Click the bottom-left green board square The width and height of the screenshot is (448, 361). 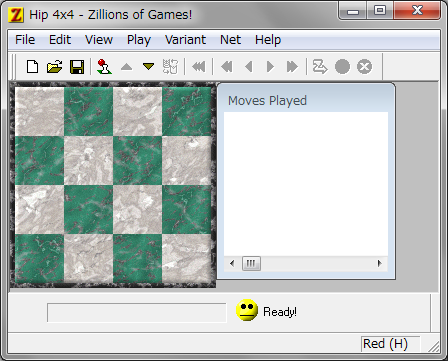point(39,258)
